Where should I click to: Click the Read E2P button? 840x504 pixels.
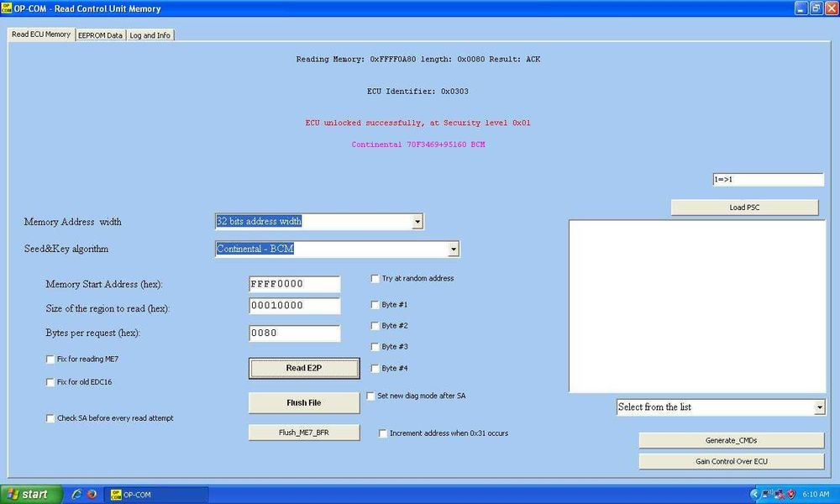[304, 368]
